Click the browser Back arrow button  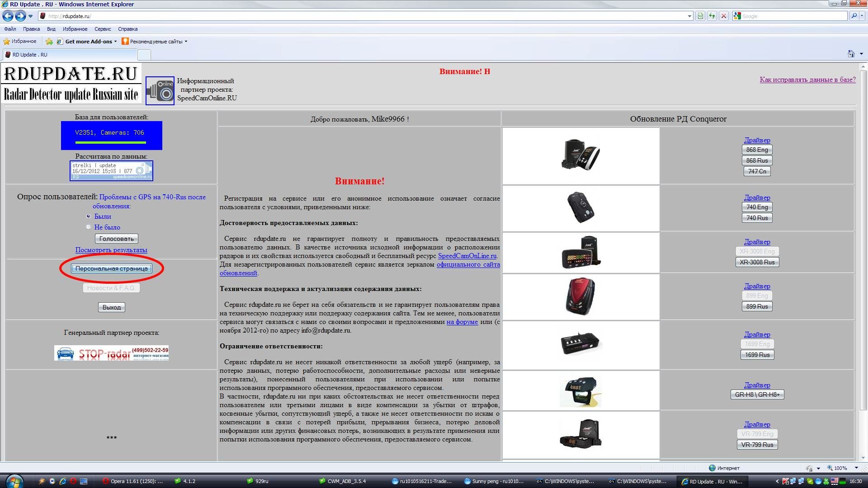(x=8, y=16)
